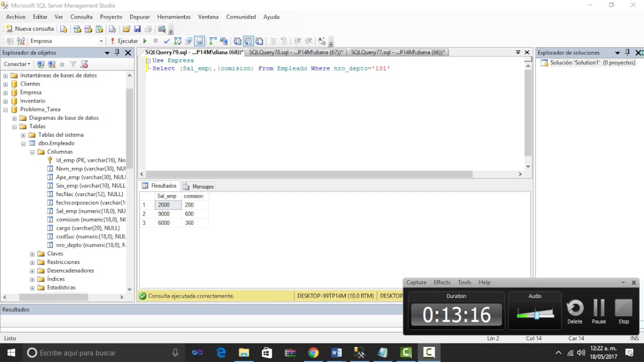Viewport: 644px width, 362px height.
Task: Switch to the SQLQuery78.sql tab
Action: click(x=296, y=52)
